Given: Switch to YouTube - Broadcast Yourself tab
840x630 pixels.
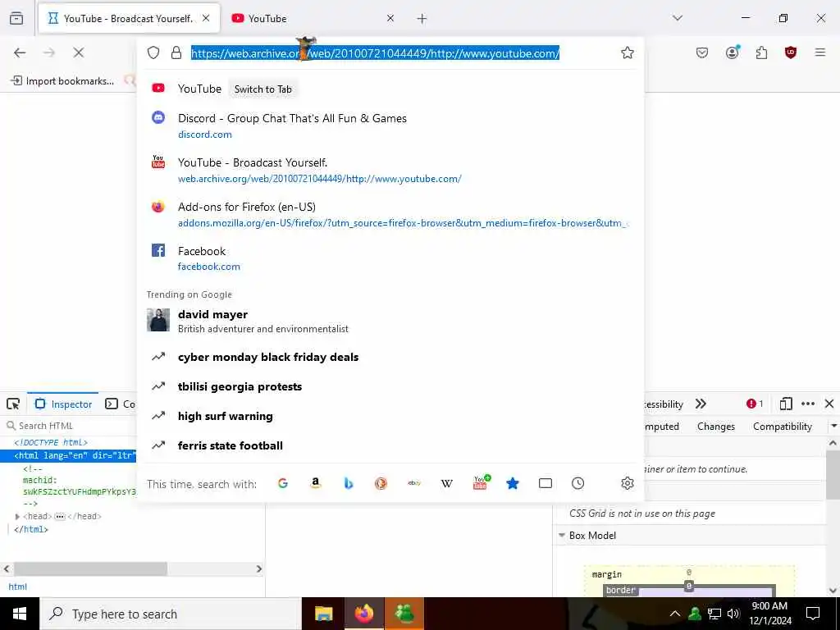Looking at the screenshot, I should pos(129,18).
